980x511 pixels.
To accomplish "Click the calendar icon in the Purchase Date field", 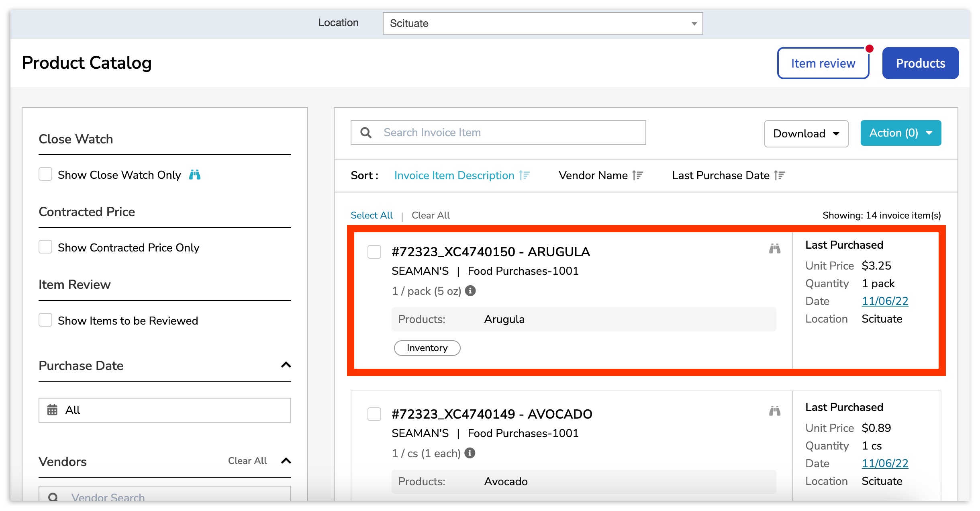I will (x=51, y=410).
